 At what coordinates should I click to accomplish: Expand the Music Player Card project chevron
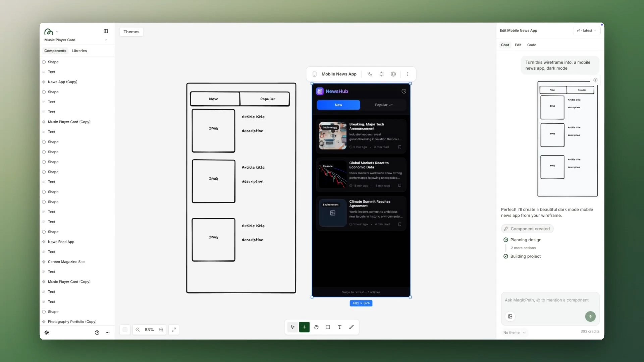pyautogui.click(x=106, y=40)
